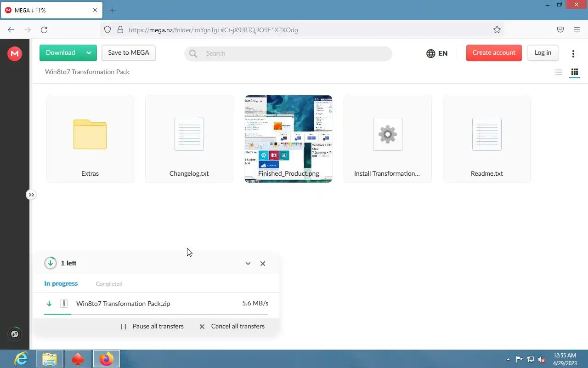Click Cancel all transfers
Screen dimensions: 588x368
[232, 327]
